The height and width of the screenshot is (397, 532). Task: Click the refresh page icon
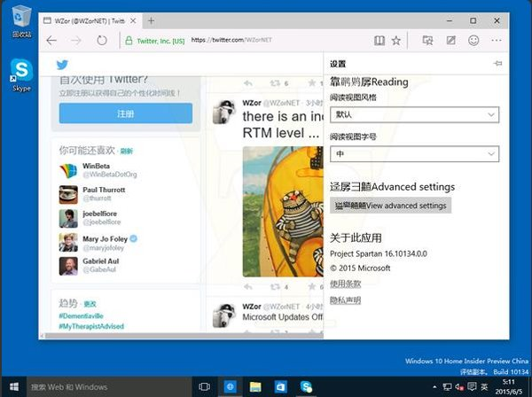point(102,40)
